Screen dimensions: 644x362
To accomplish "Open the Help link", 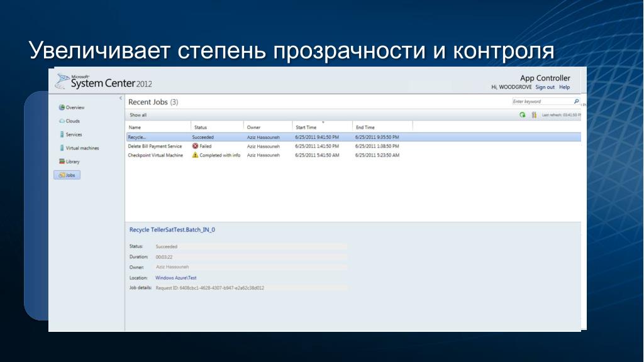I will 564,87.
